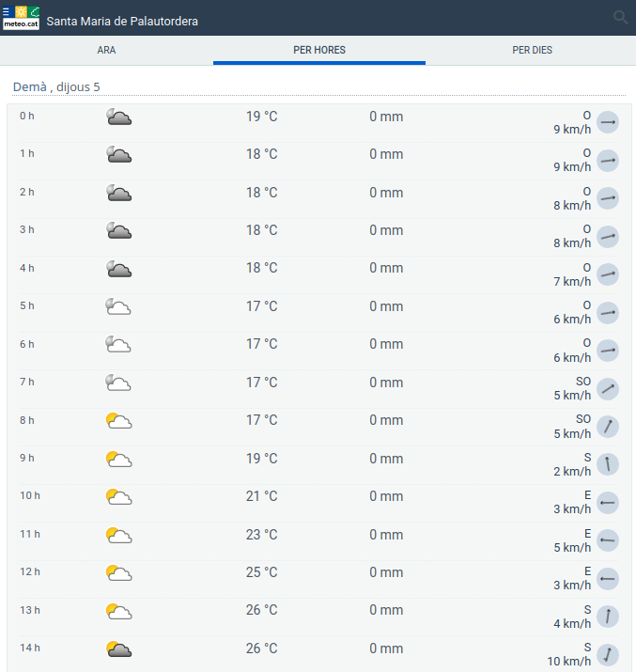Click the 4 km/h wind speed value
Image resolution: width=636 pixels, height=672 pixels.
pos(572,623)
